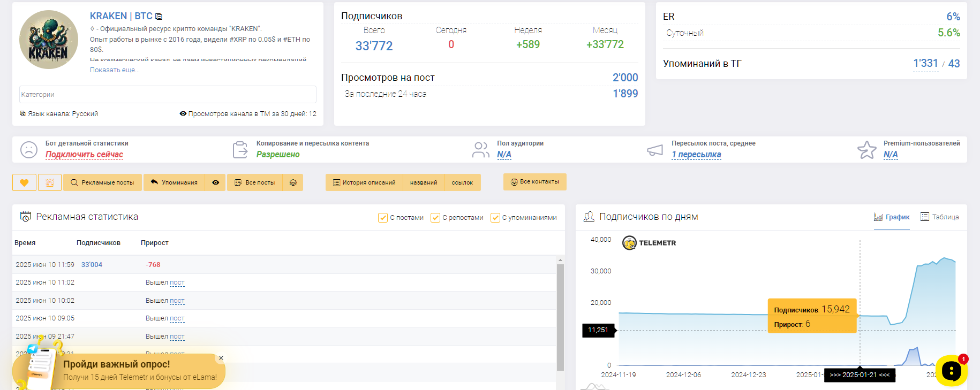Click the KRAKEN channel avatar

click(x=49, y=40)
